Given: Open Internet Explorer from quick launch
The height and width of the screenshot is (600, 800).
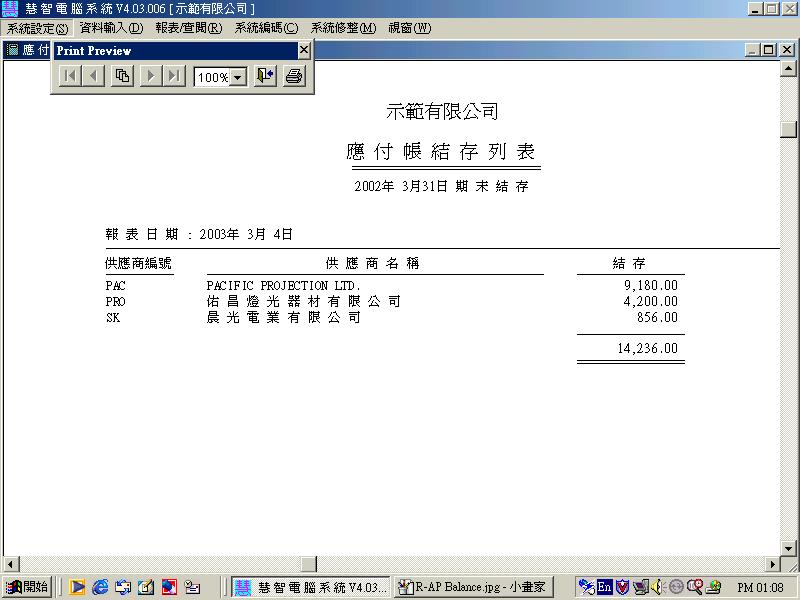Looking at the screenshot, I should click(x=100, y=588).
